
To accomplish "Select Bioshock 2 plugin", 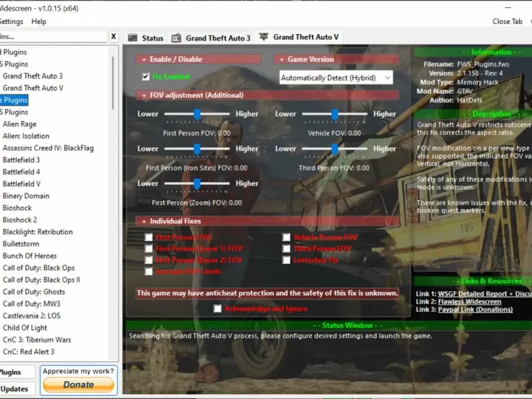I will point(20,220).
